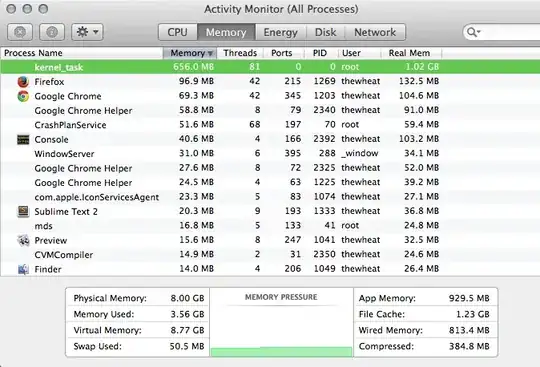Click the Virtual Memory 8.77 GB value
Viewport: 540px width, 367px height.
pos(187,331)
